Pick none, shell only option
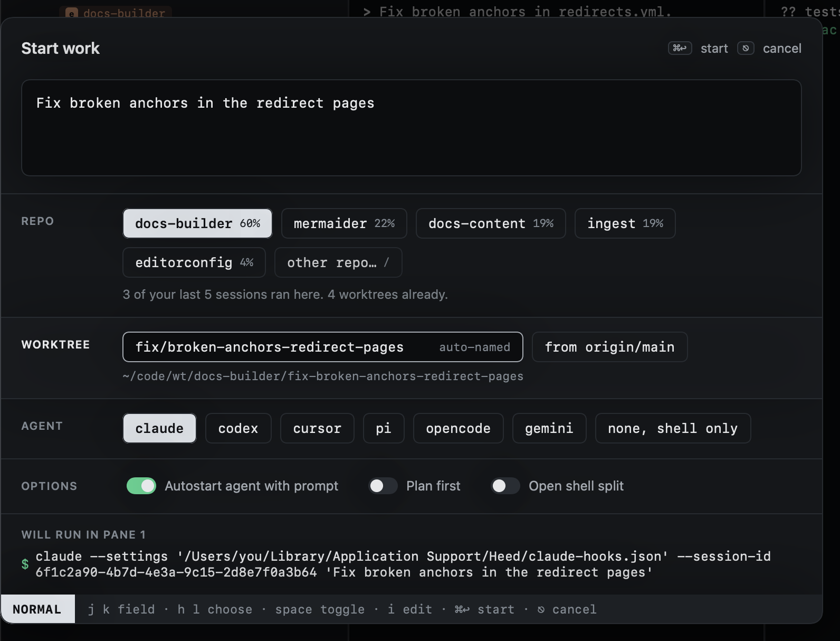The height and width of the screenshot is (641, 840). 673,428
